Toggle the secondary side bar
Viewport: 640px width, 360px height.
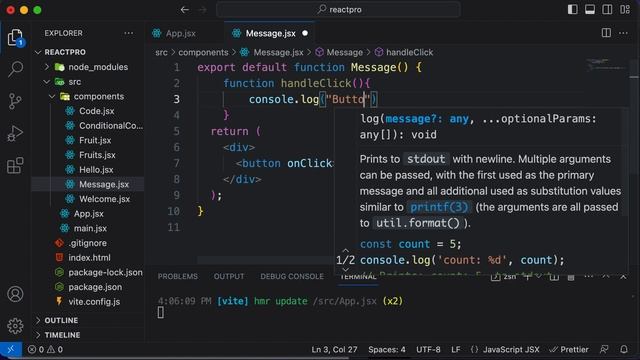coord(607,9)
